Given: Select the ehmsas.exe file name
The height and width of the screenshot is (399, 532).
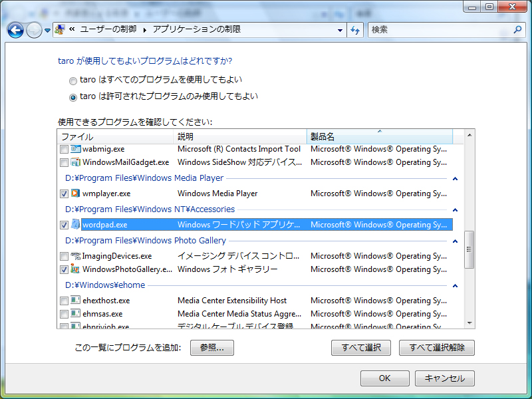Looking at the screenshot, I should coord(102,314).
